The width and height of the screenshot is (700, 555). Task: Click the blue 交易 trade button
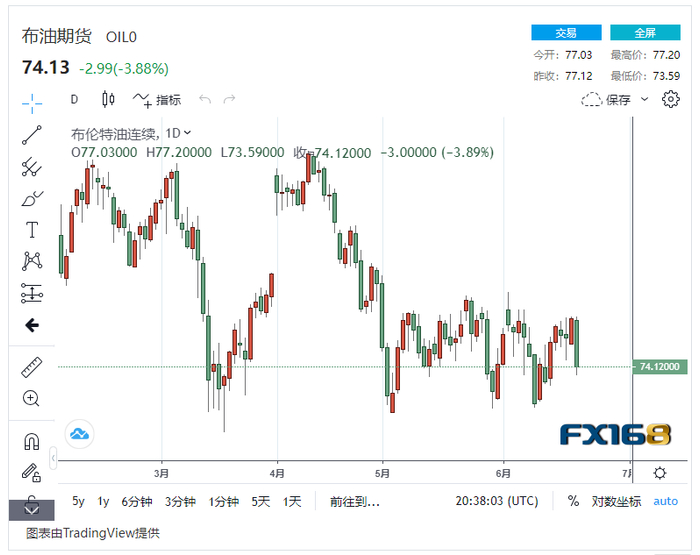(x=566, y=33)
